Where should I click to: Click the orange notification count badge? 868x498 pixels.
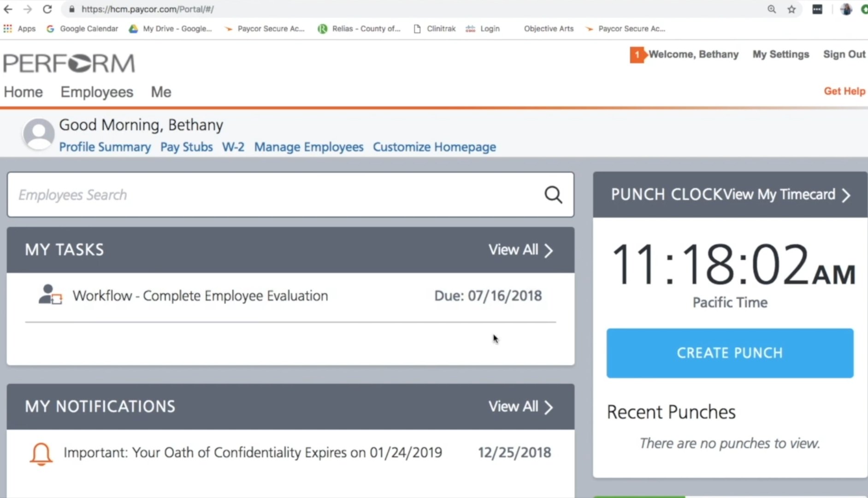[637, 55]
